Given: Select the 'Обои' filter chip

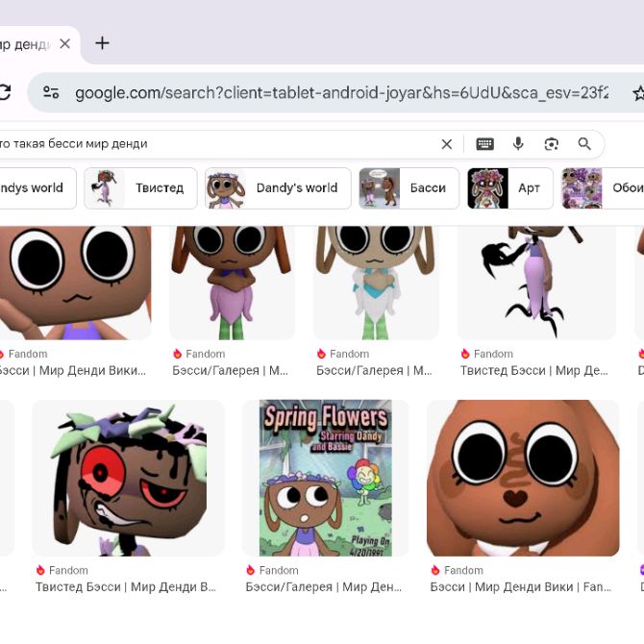Looking at the screenshot, I should pyautogui.click(x=603, y=188).
